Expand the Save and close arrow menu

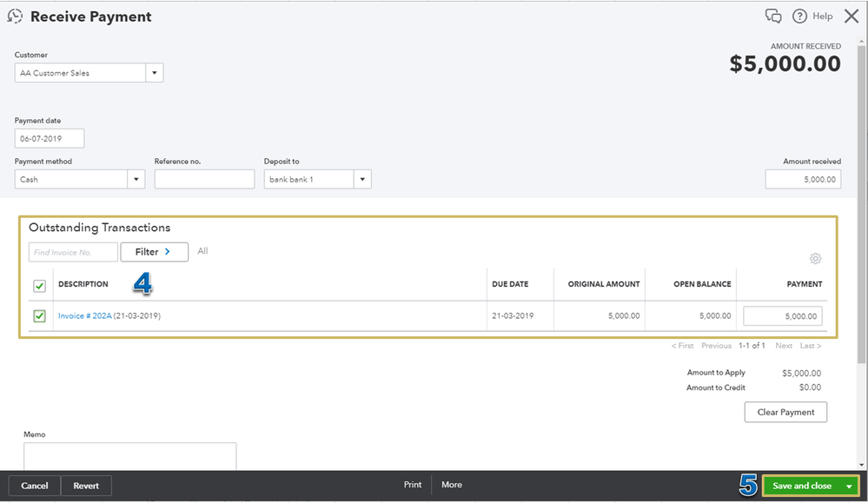(849, 486)
